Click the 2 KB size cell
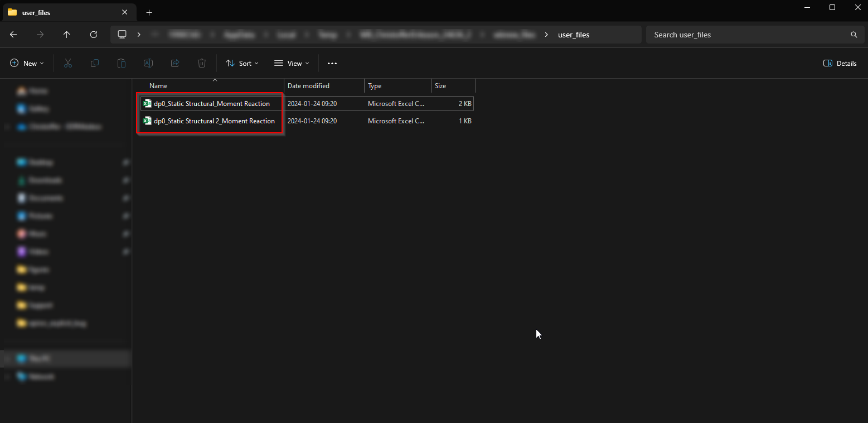The height and width of the screenshot is (423, 868). [464, 104]
